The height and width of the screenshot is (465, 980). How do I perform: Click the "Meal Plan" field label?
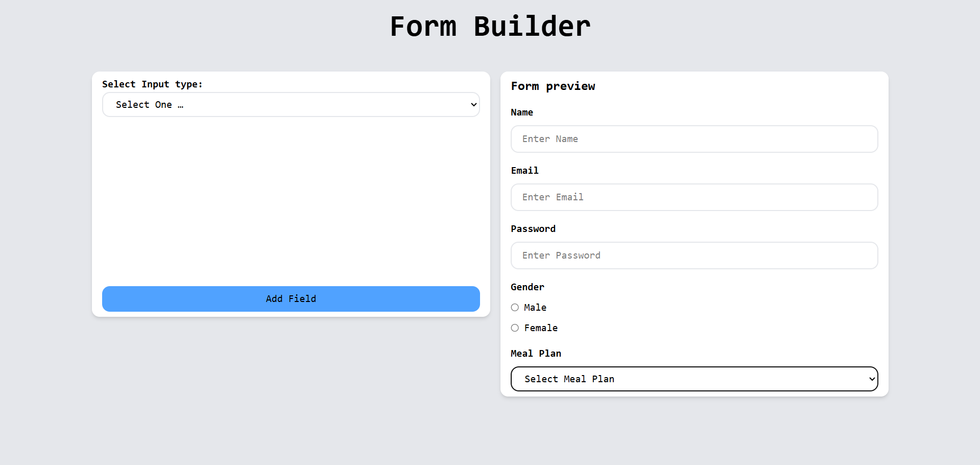pos(536,354)
